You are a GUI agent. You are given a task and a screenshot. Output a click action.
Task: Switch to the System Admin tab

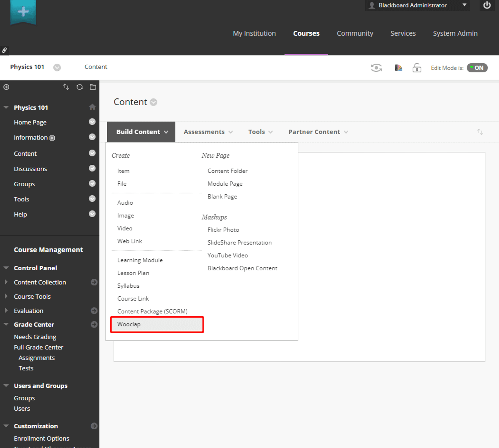point(455,33)
